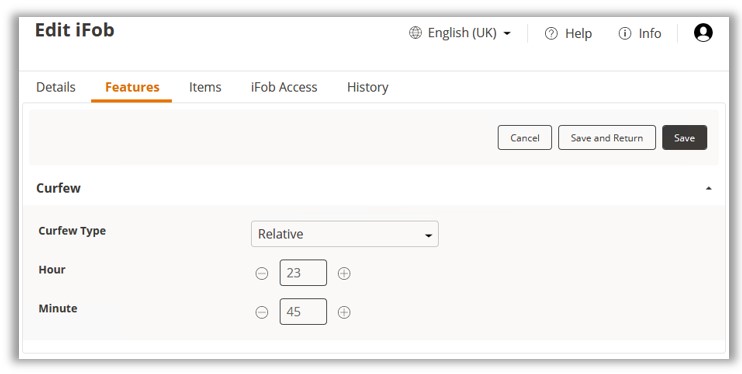Collapse the Curfew section arrow

pyautogui.click(x=708, y=188)
